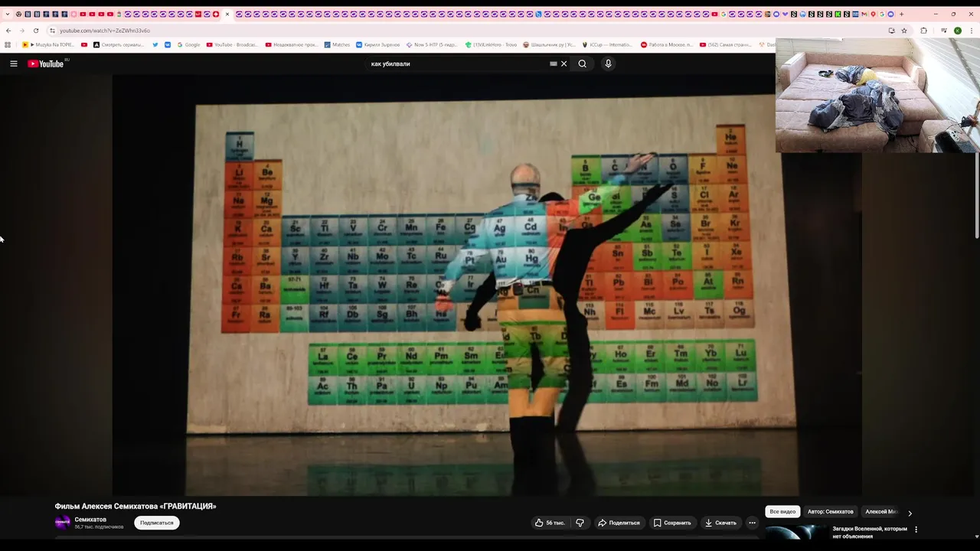Open the on-screen keyboard in search box

coord(554,64)
